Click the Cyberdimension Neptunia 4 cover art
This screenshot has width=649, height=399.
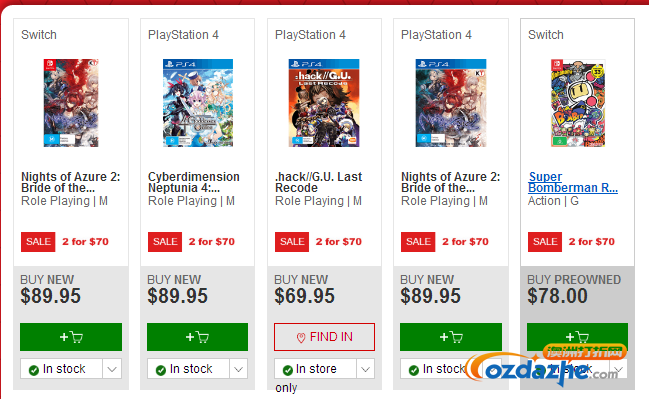coord(198,103)
